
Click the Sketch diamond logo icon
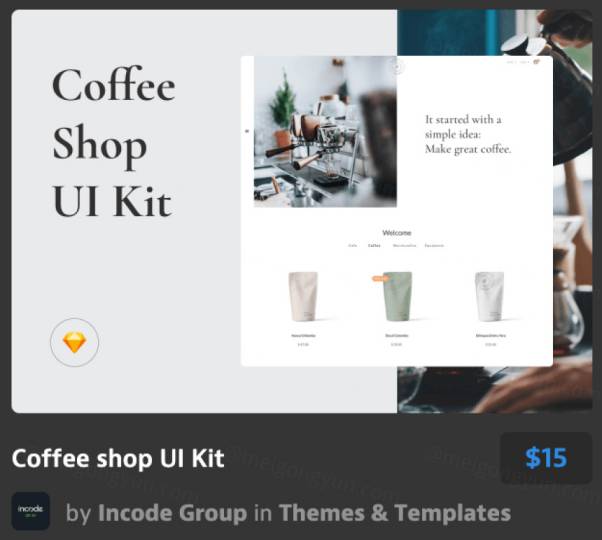click(74, 342)
